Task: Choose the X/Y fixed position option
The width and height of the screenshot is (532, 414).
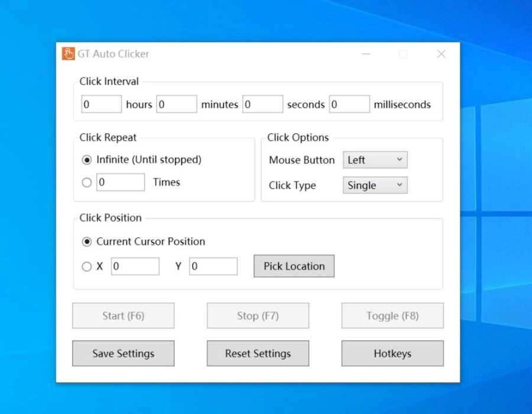Action: click(86, 266)
